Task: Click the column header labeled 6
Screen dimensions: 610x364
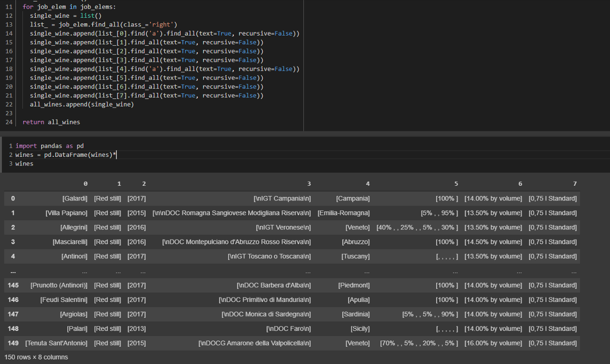Action: point(520,184)
